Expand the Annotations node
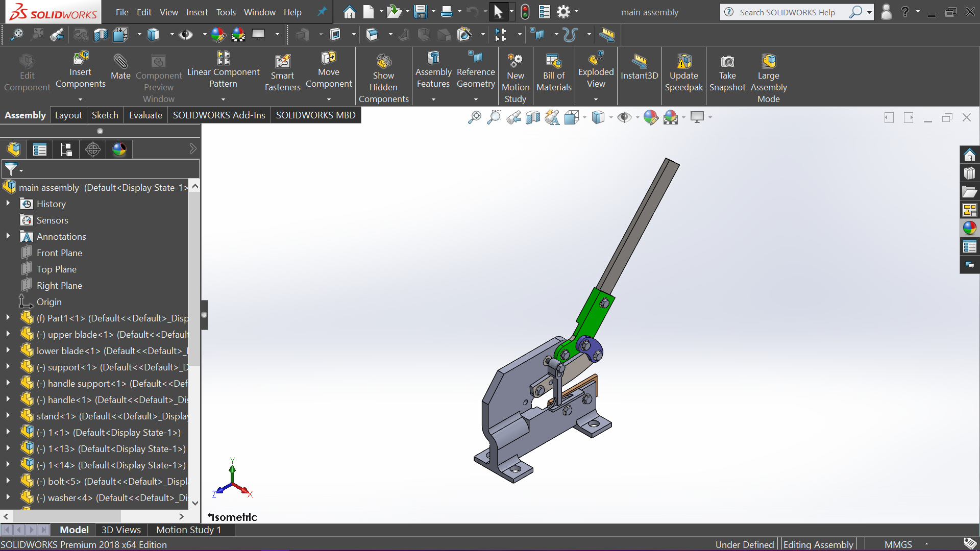Viewport: 980px width, 551px height. coord(8,236)
